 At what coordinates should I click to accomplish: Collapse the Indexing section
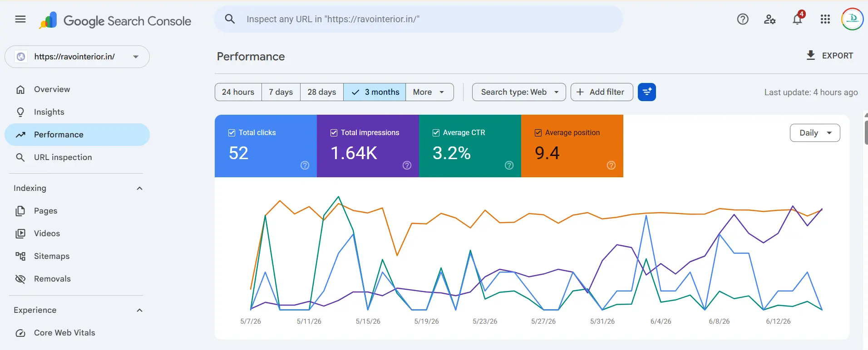coord(140,188)
